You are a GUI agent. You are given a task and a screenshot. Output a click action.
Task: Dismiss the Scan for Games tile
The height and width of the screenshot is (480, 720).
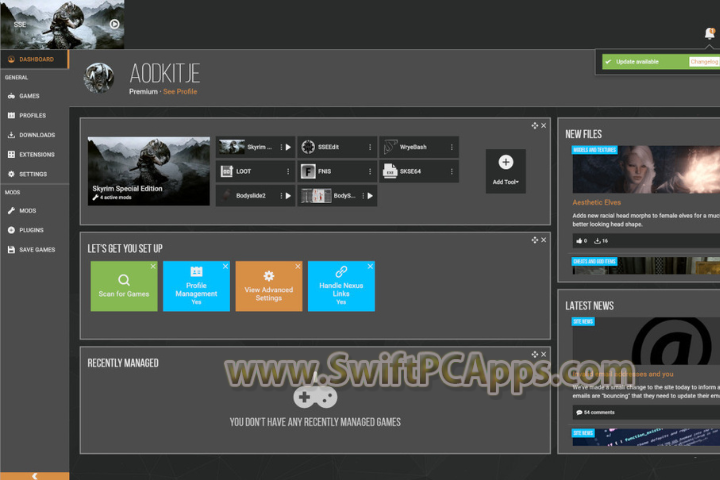coord(153,266)
